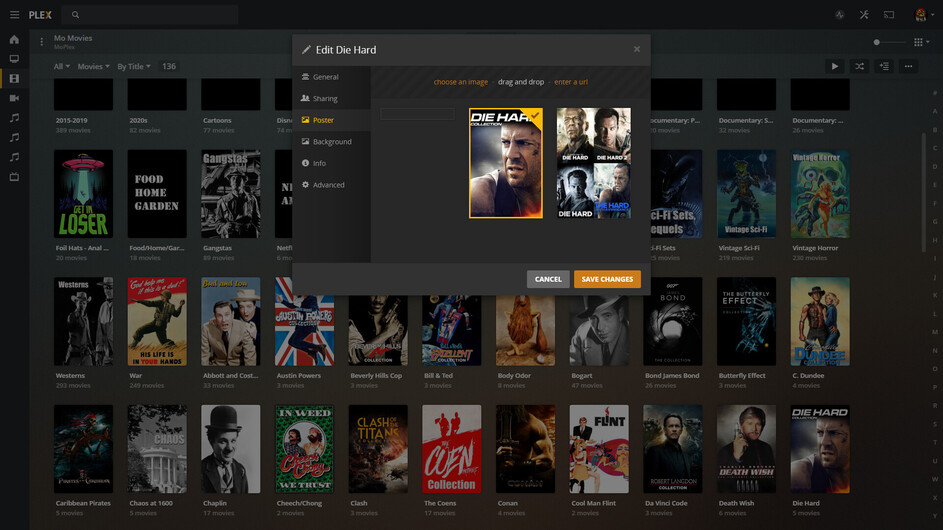
Task: Click the cast screen icon
Action: tap(889, 14)
